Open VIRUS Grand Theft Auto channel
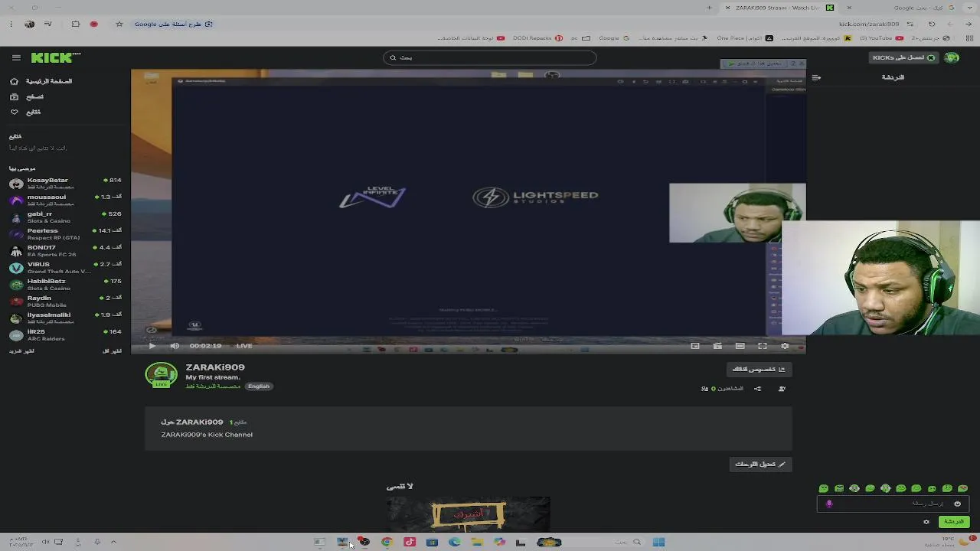 click(65, 267)
